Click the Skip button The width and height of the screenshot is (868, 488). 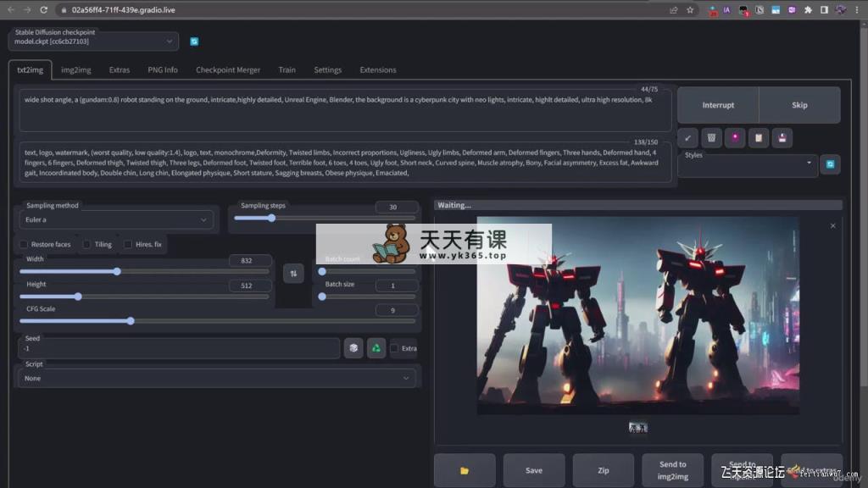tap(799, 105)
